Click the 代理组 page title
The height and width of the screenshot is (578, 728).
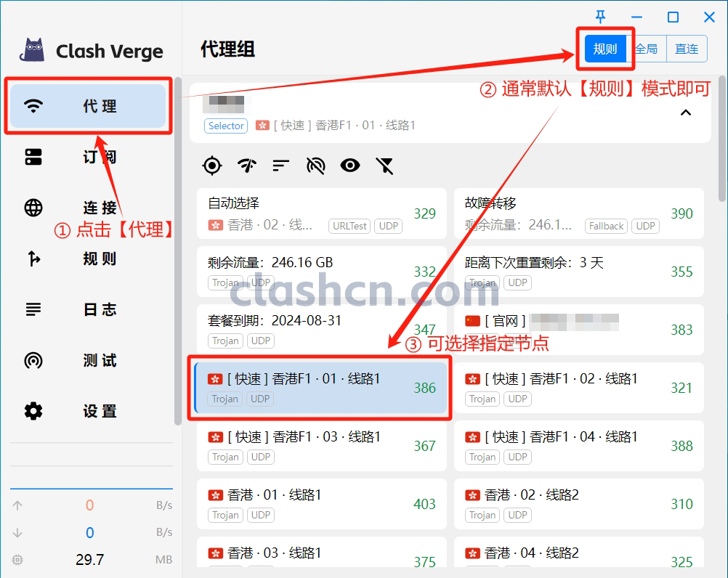[x=227, y=49]
